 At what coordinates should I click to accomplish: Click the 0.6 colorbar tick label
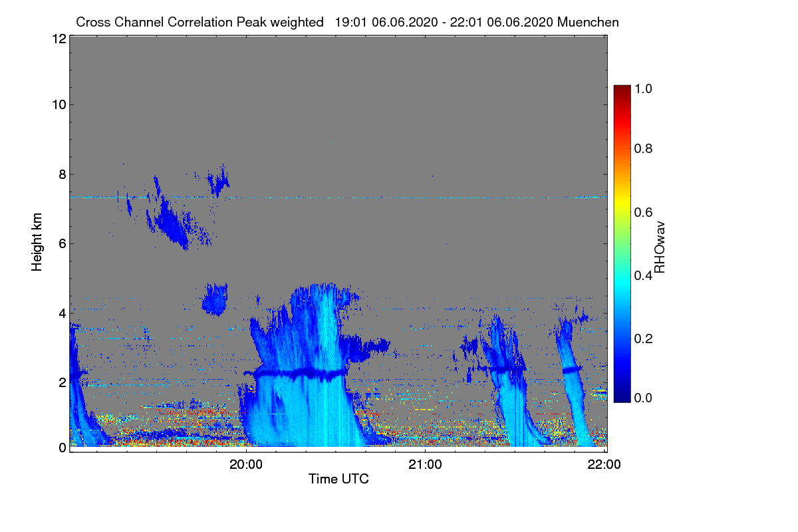[x=642, y=212]
